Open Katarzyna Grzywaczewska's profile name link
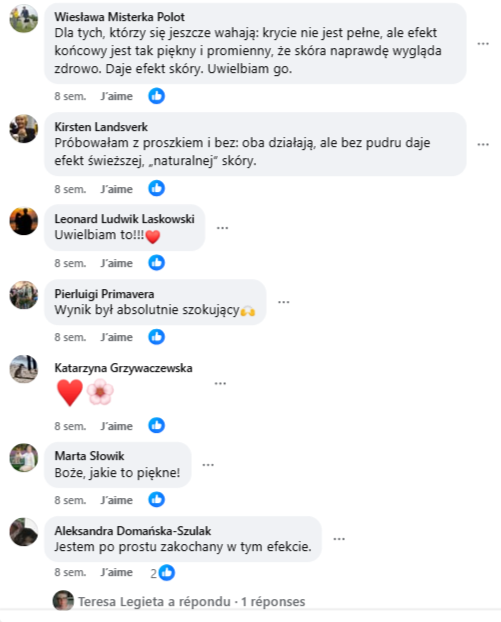Viewport: 501px width, 622px height. click(123, 368)
